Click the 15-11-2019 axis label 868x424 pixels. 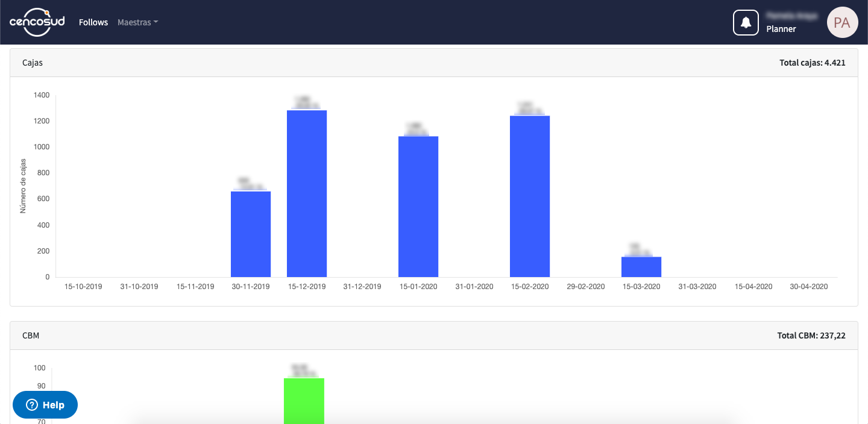coord(195,287)
